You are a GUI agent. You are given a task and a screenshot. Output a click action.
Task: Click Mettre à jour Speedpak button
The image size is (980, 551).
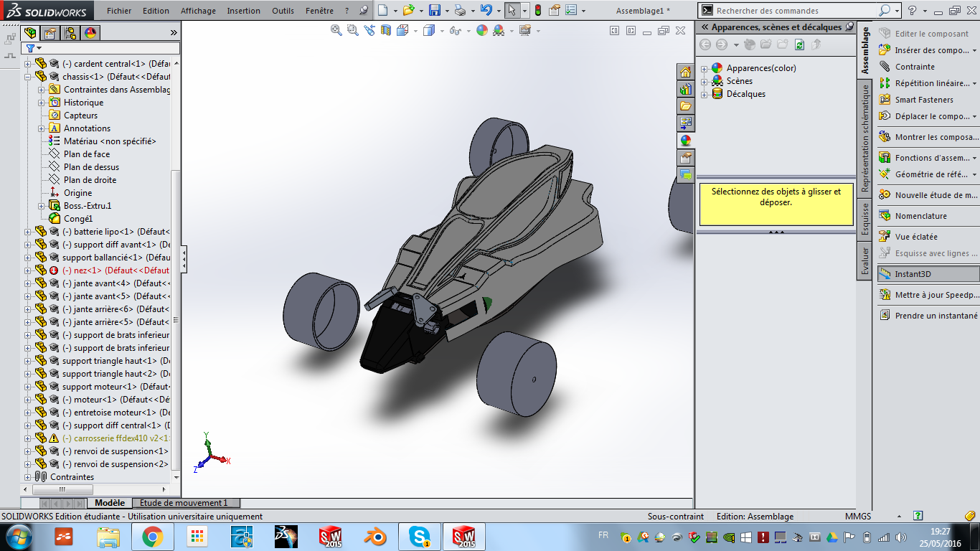[936, 295]
